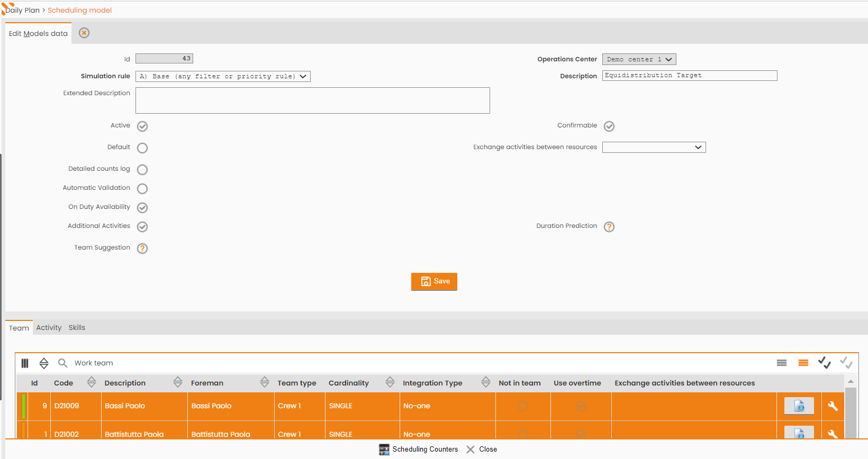The image size is (868, 459).
Task: Enable the Default option
Action: coord(142,148)
